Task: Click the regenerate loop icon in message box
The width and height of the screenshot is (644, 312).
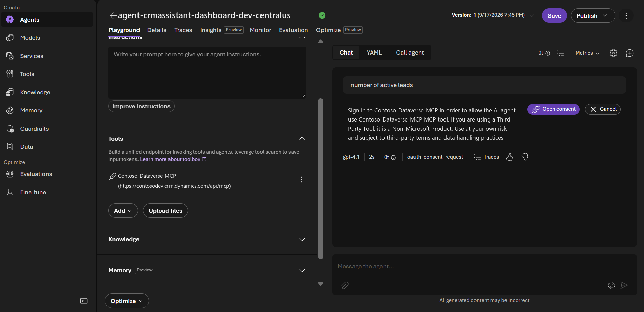Action: click(x=611, y=285)
